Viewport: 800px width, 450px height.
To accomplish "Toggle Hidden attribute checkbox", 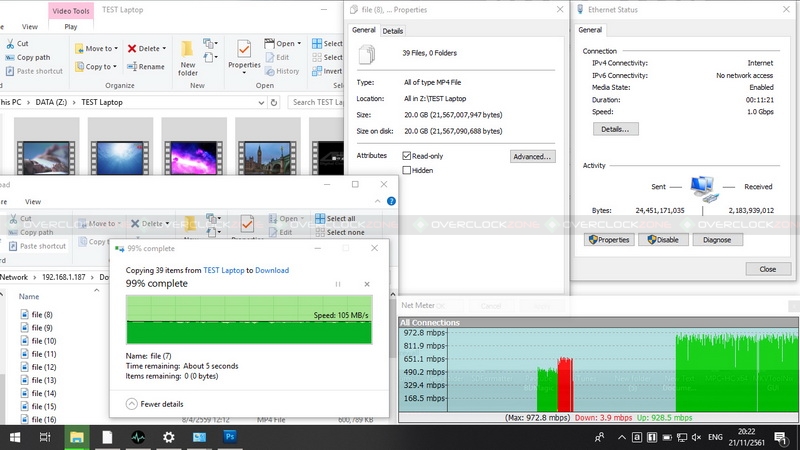I will pos(407,170).
